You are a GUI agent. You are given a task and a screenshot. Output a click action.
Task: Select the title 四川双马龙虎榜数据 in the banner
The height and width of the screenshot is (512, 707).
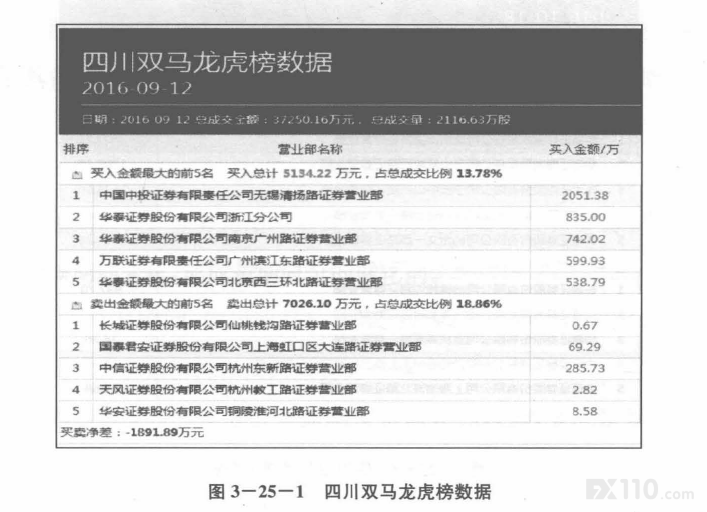(207, 62)
